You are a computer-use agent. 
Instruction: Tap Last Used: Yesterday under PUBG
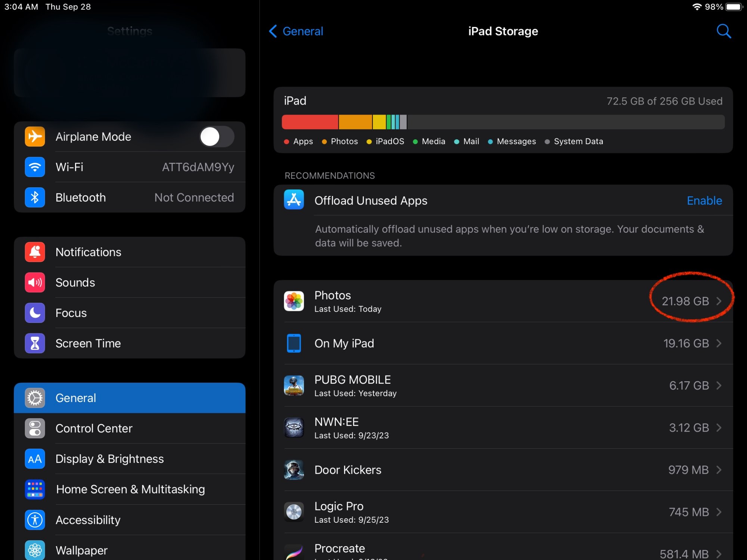point(356,393)
